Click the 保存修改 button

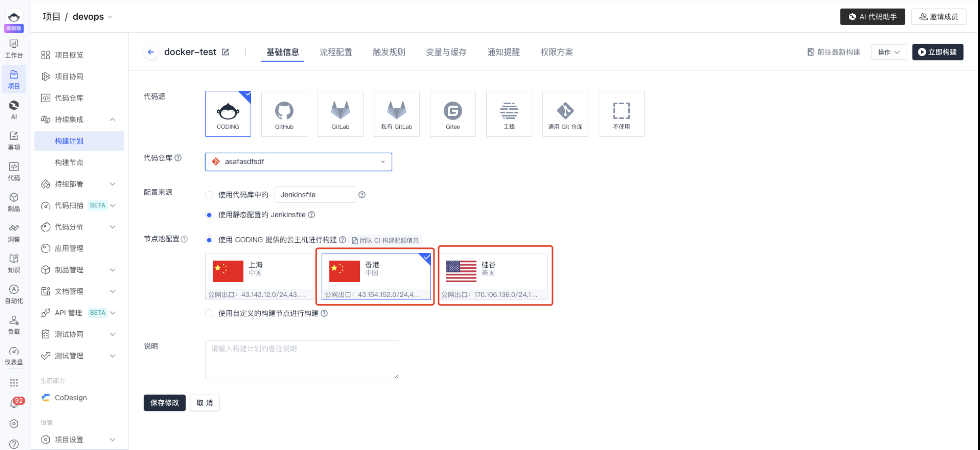(x=164, y=402)
